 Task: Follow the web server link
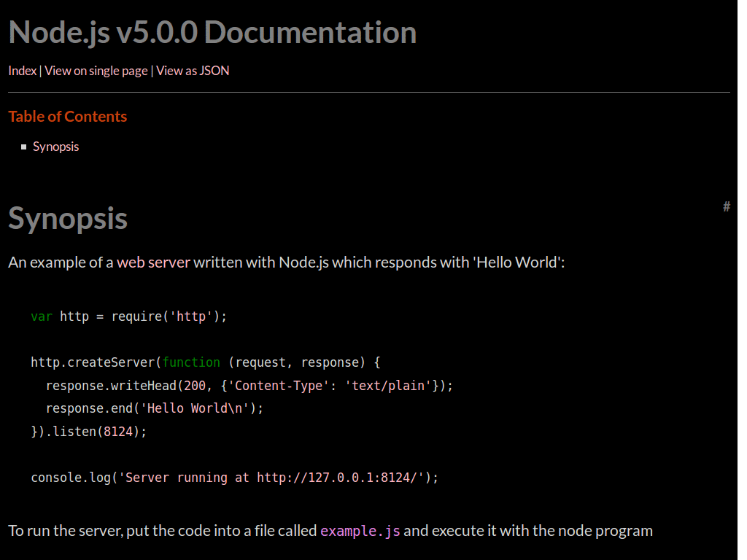coord(153,262)
